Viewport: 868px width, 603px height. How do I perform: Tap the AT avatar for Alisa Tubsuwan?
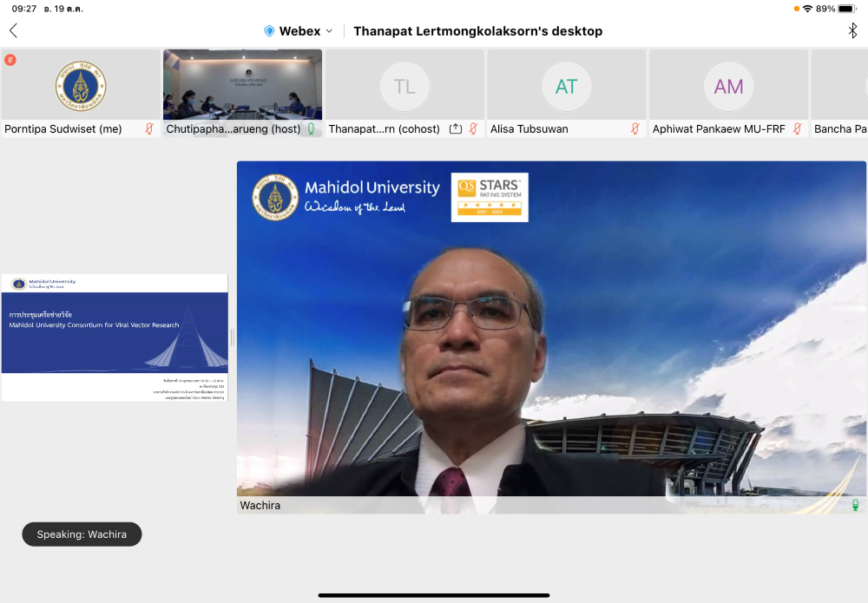[566, 86]
